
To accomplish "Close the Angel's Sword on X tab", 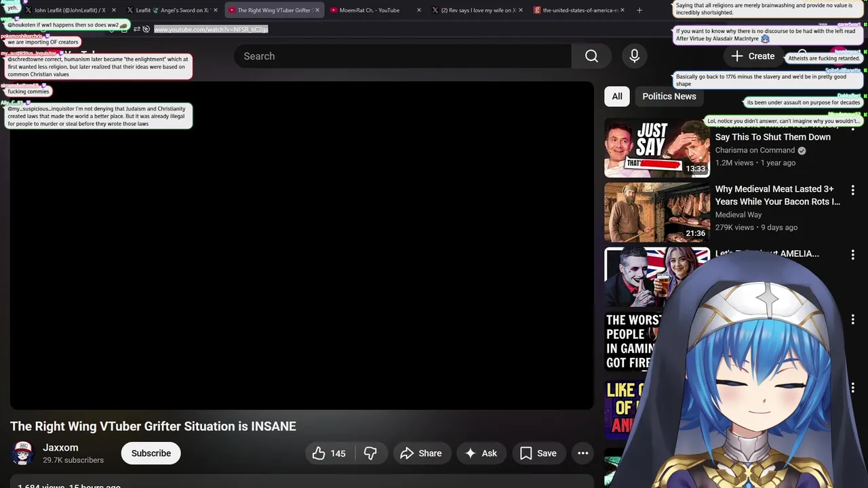I will coord(216,10).
